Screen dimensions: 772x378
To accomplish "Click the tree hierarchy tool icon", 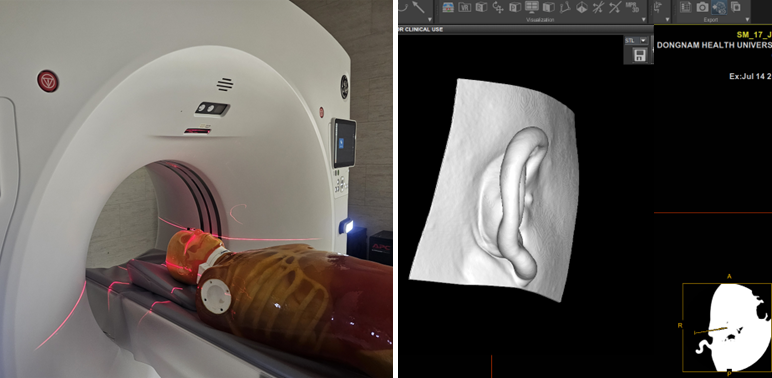I will [x=659, y=7].
